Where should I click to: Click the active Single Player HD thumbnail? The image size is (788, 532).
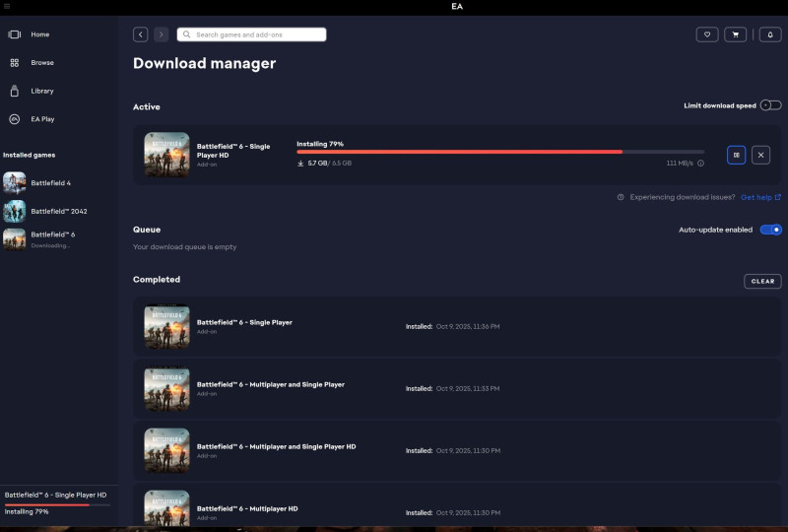pos(166,155)
